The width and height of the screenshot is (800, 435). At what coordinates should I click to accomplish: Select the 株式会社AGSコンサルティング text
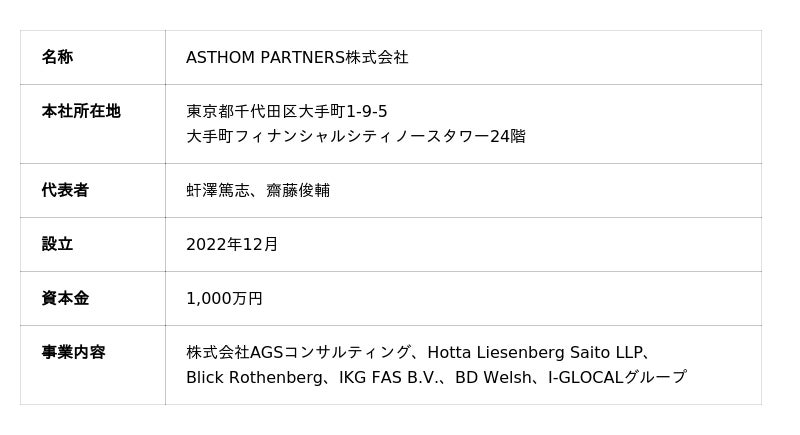(298, 352)
